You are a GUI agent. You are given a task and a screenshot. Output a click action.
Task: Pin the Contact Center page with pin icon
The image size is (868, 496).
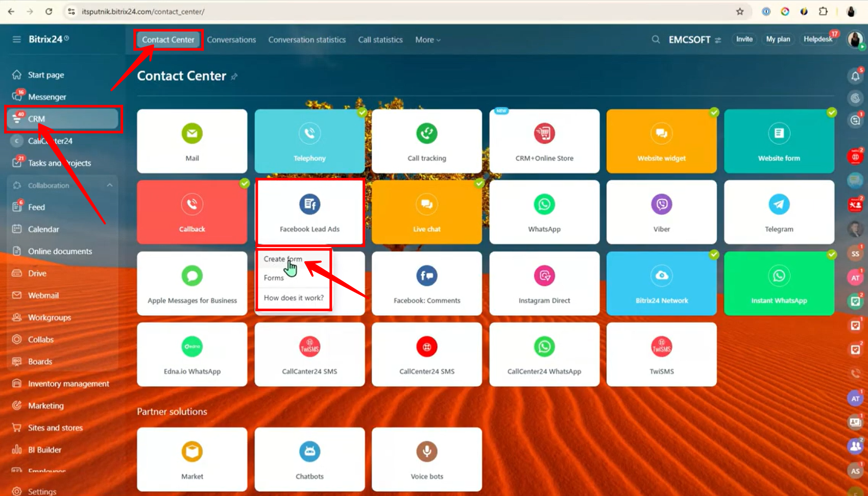click(x=234, y=77)
